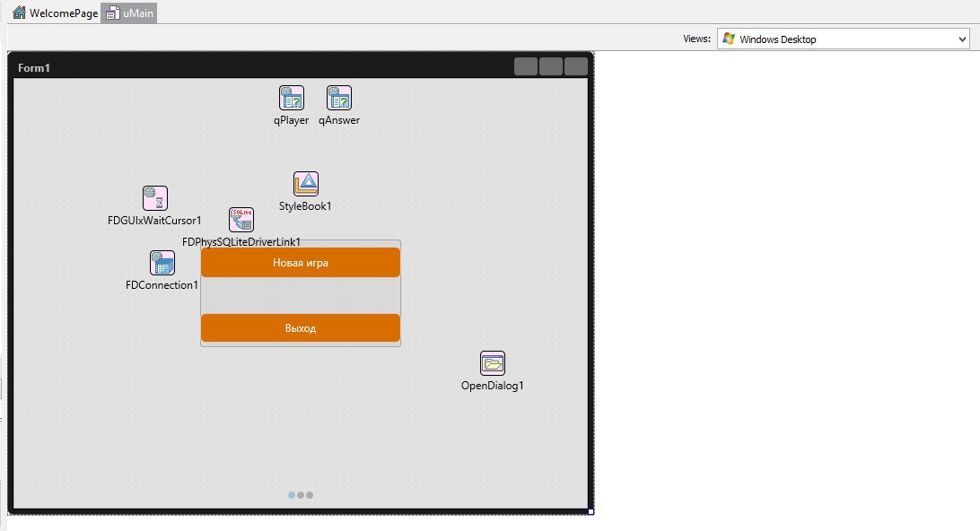Select the middle page indicator dot
The image size is (980, 531).
point(301,494)
